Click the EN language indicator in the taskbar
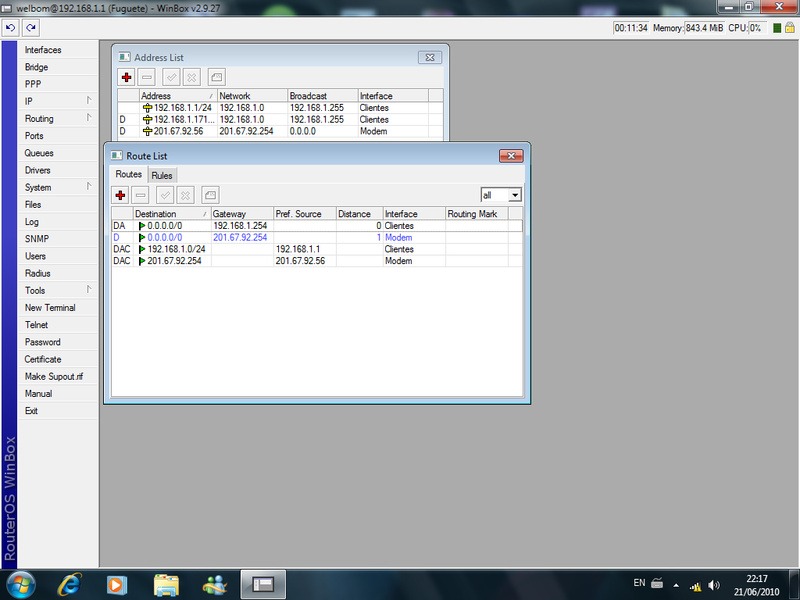The height and width of the screenshot is (600, 800). (639, 583)
